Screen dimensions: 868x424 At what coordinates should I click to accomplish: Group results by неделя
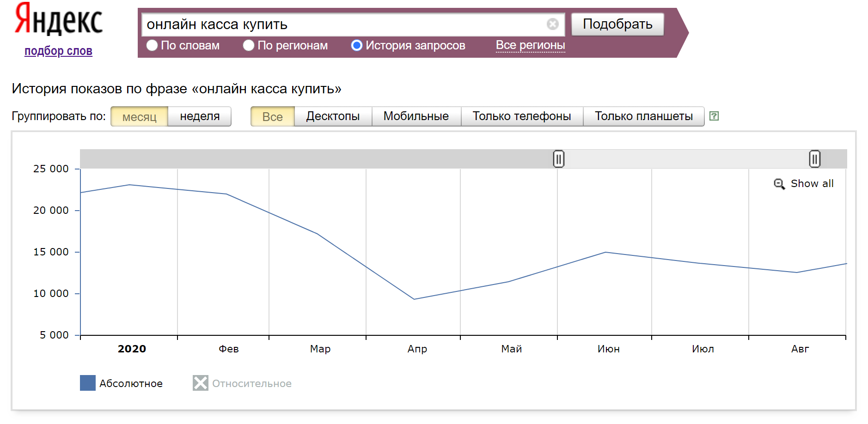coord(200,116)
